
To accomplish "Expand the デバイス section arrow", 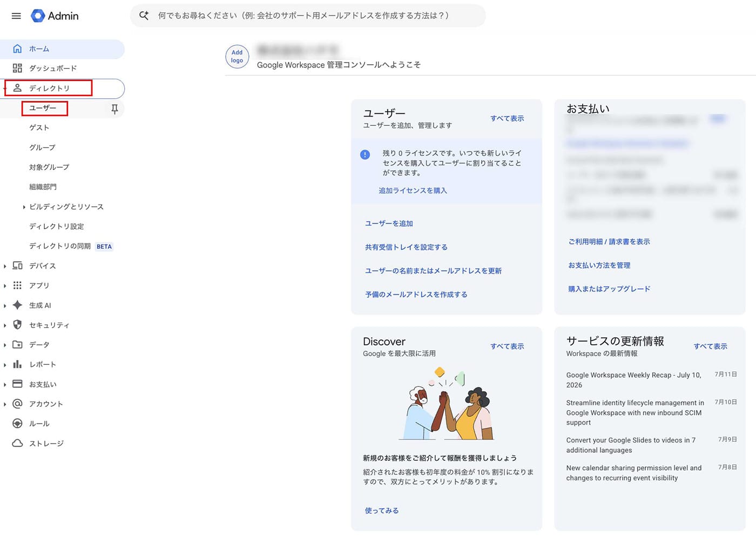I will [x=5, y=266].
